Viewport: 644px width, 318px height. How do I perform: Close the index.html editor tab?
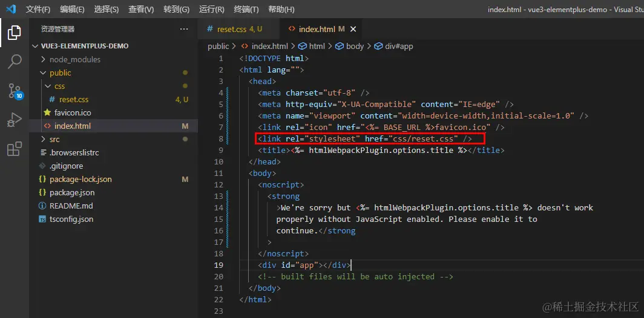pyautogui.click(x=353, y=29)
